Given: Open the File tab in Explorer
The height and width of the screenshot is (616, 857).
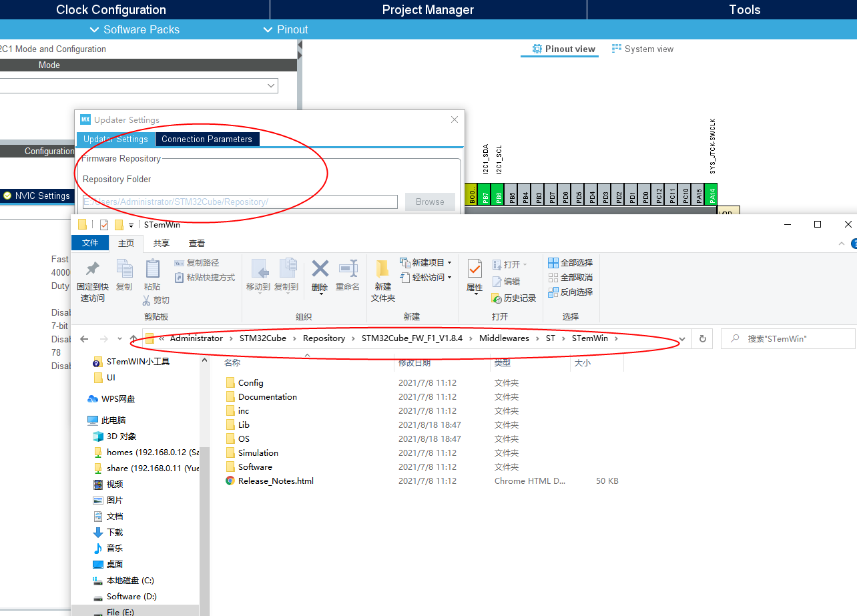Looking at the screenshot, I should (x=90, y=244).
